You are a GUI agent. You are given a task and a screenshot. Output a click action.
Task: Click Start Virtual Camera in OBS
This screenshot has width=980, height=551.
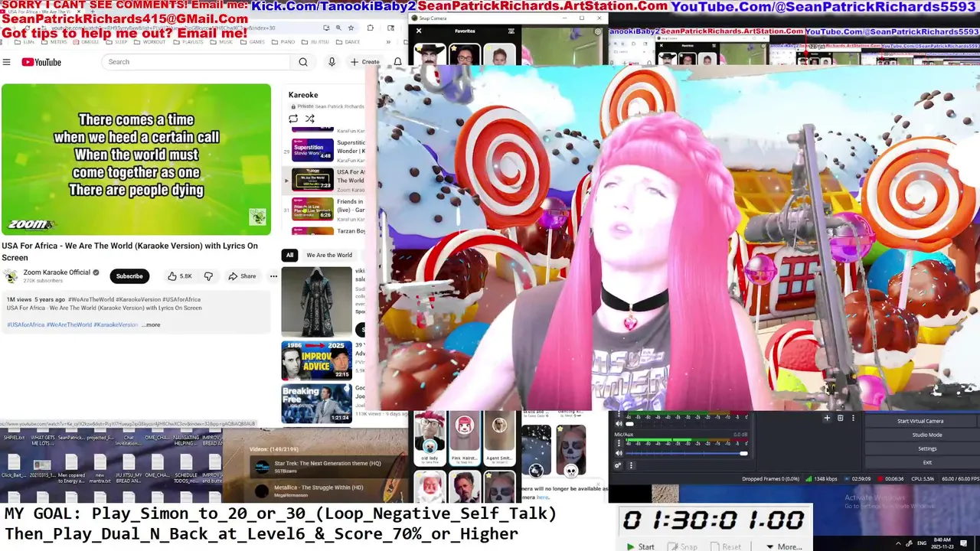(x=920, y=421)
